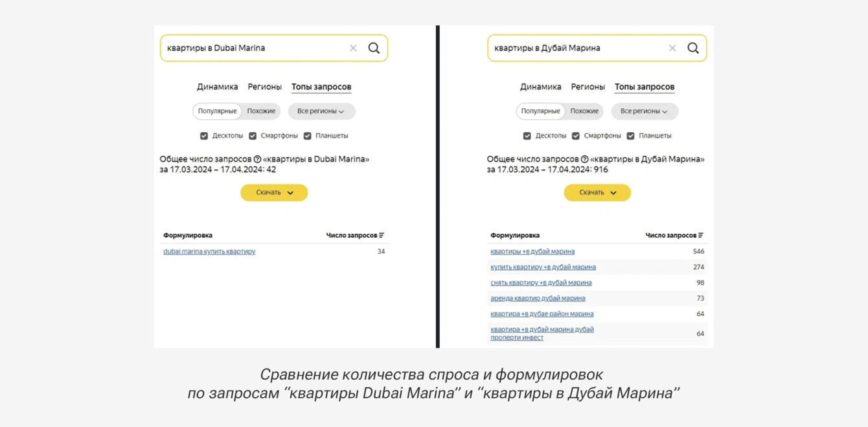Click the value 546 in right table

tap(698, 251)
